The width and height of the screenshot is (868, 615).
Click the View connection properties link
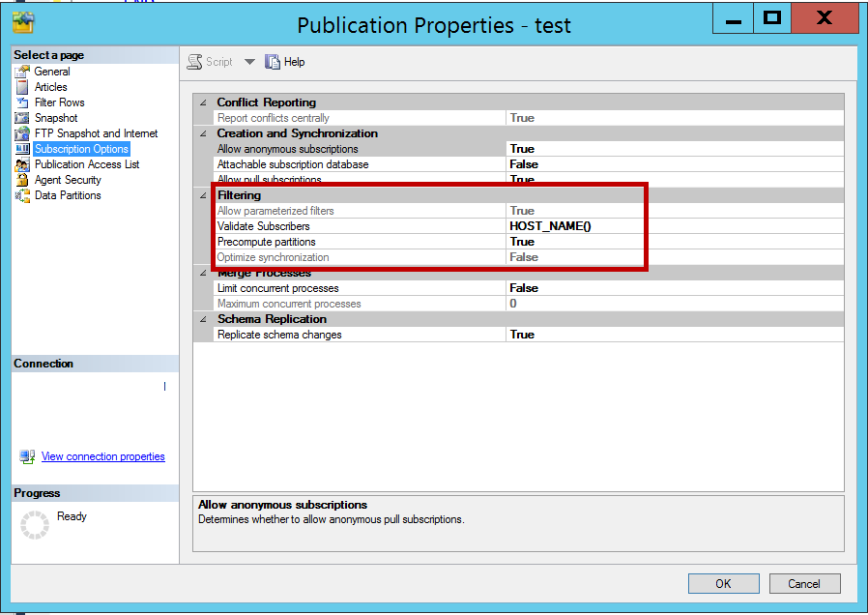click(103, 456)
